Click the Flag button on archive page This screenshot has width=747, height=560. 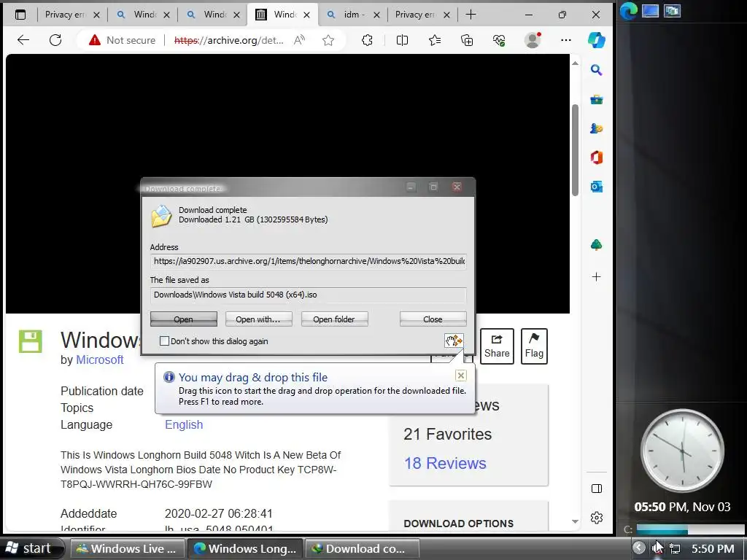pos(534,346)
